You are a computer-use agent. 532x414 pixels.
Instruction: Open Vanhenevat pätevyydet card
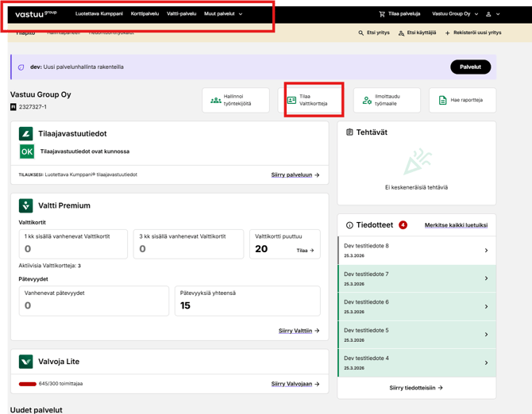[94, 301]
